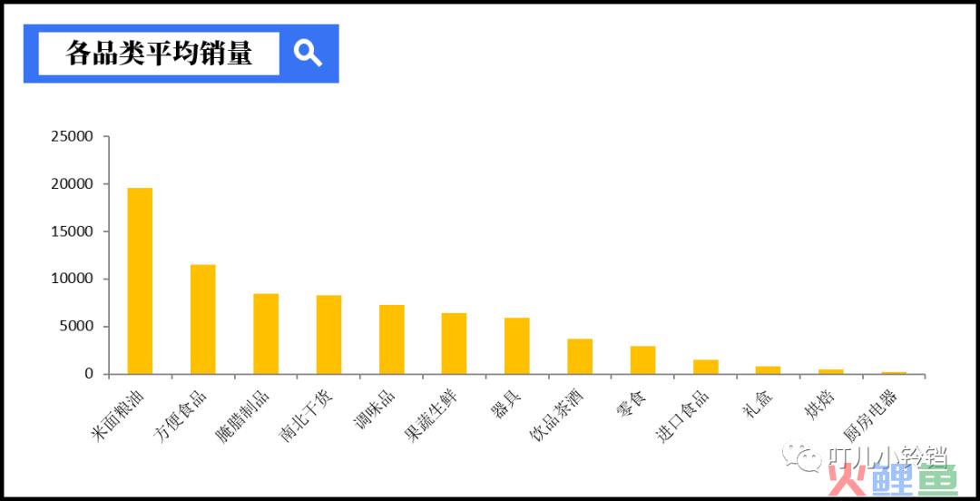The width and height of the screenshot is (980, 501).
Task: Select the 零食 bar
Action: [x=642, y=360]
